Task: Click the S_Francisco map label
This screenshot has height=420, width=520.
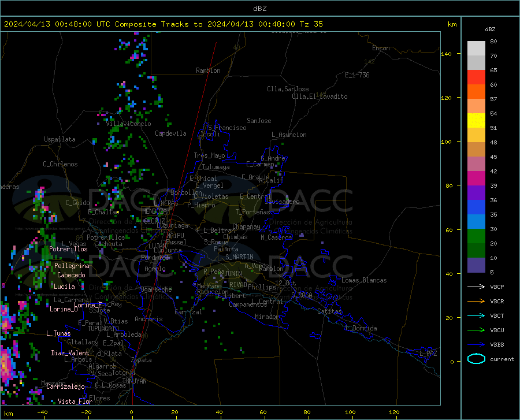Action: 227,128
